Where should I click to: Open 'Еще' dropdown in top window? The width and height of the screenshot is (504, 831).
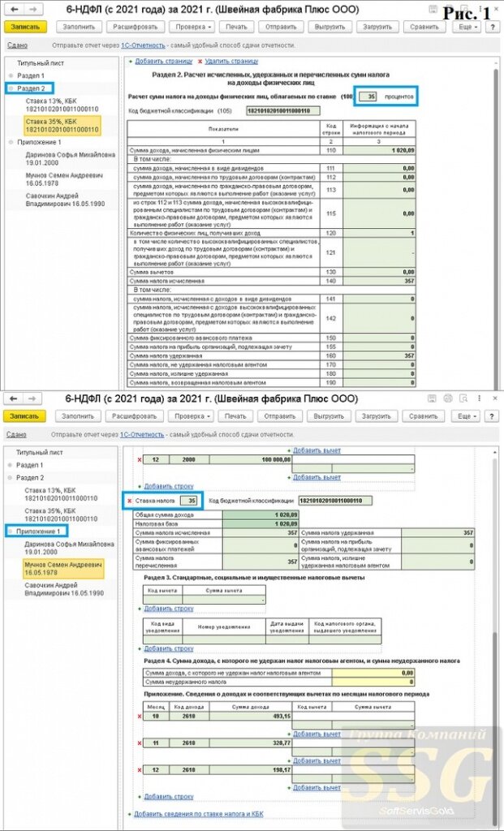pos(467,27)
